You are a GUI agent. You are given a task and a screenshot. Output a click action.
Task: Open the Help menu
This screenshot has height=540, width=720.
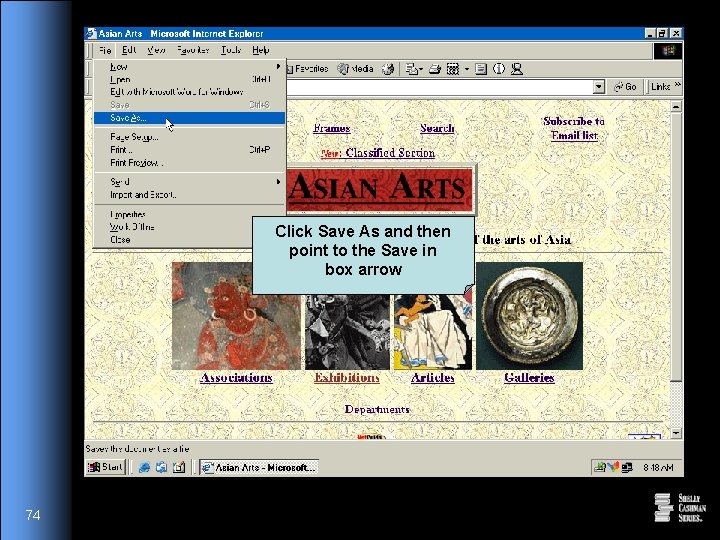pyautogui.click(x=260, y=50)
